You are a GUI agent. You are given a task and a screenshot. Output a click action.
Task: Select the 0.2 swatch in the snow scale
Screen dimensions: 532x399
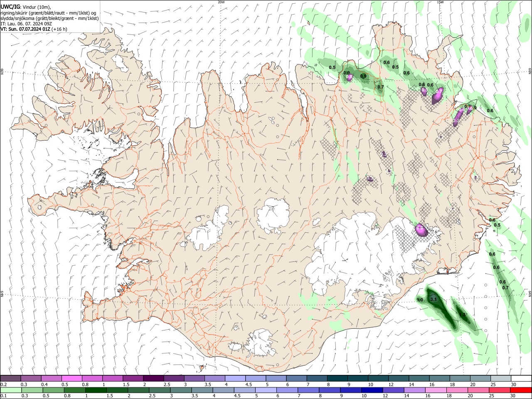click(10, 378)
